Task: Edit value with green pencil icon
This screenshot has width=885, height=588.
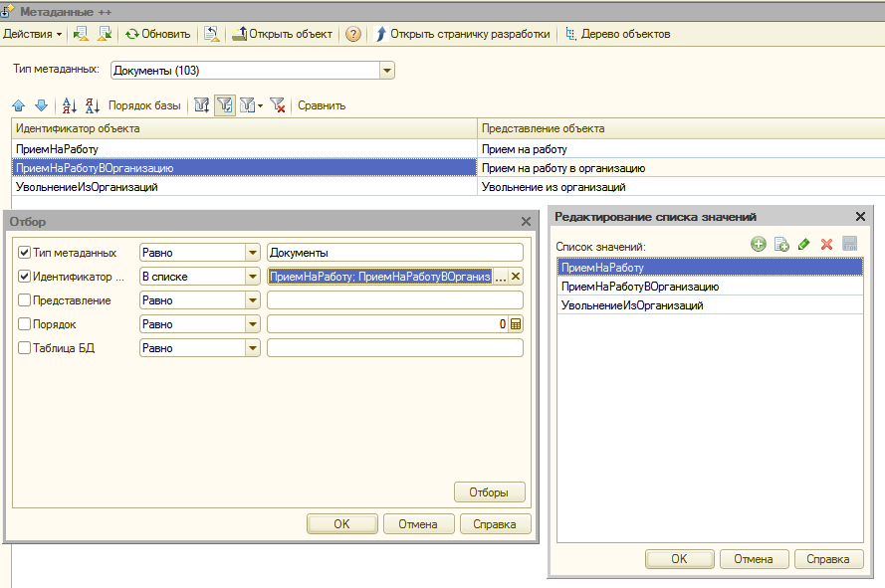Action: click(x=803, y=244)
